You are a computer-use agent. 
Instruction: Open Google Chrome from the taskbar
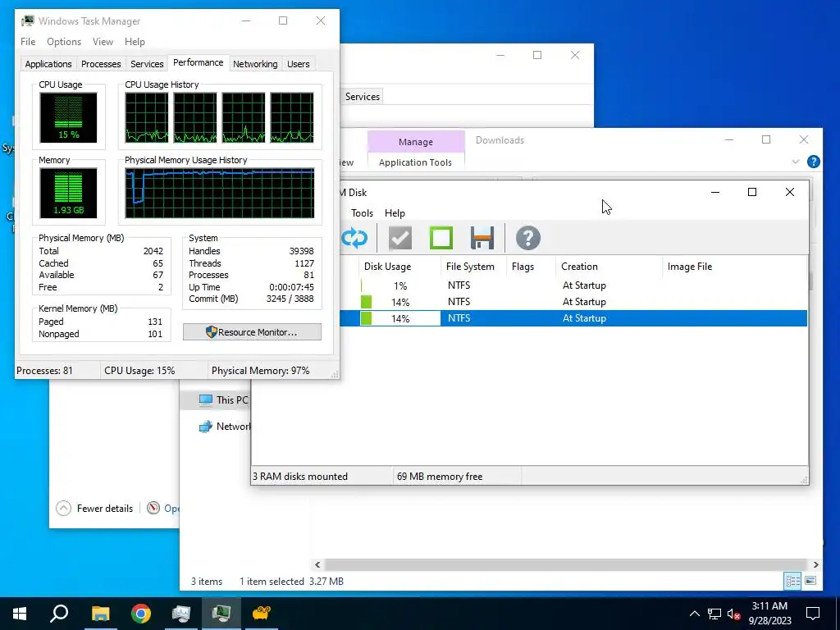coord(141,614)
